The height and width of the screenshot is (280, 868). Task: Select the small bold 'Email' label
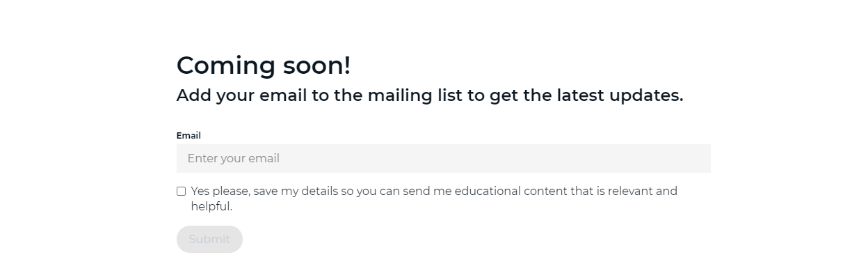coord(188,136)
